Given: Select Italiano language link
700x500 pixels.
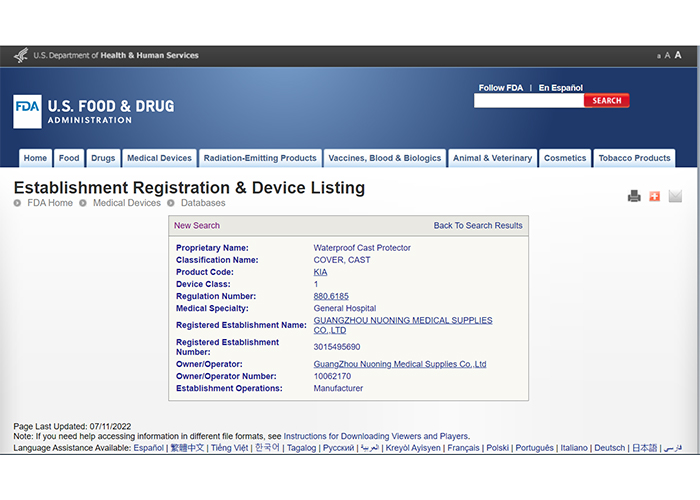Looking at the screenshot, I should 574,448.
